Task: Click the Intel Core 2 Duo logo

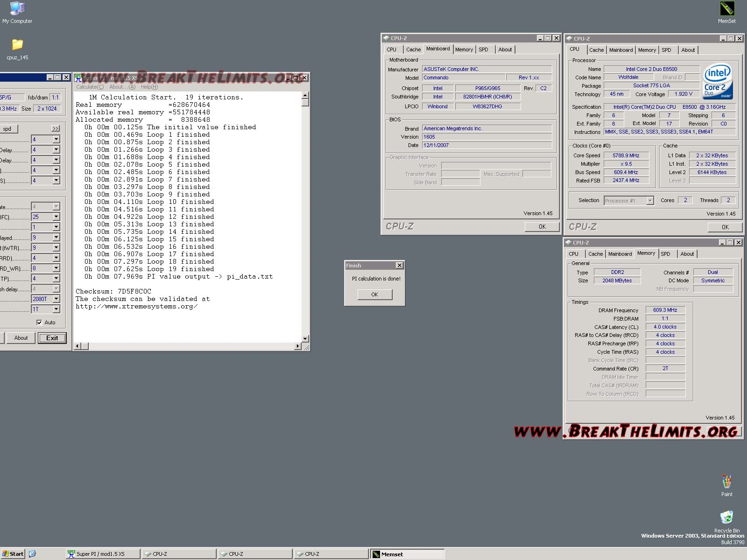Action: click(x=718, y=82)
